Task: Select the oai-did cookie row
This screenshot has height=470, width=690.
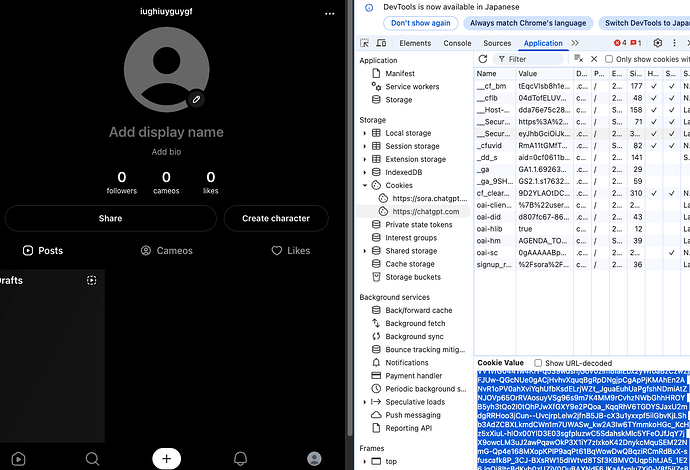Action: pos(582,217)
